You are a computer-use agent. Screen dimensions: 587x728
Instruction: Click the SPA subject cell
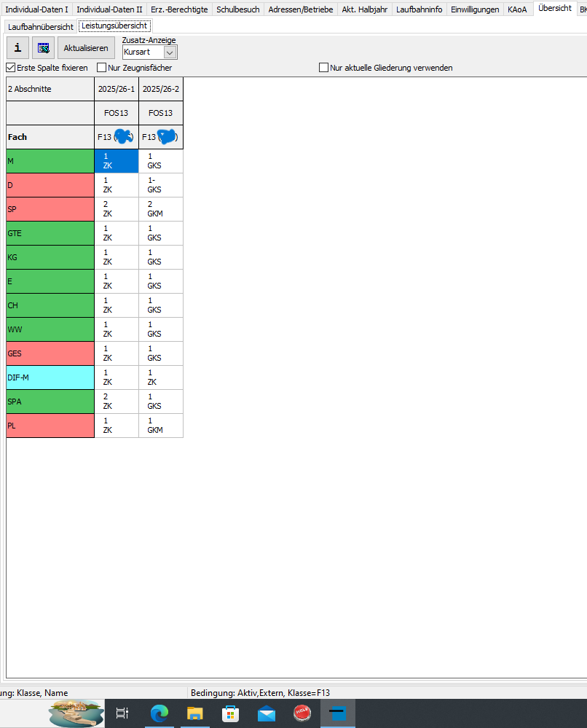click(x=50, y=402)
